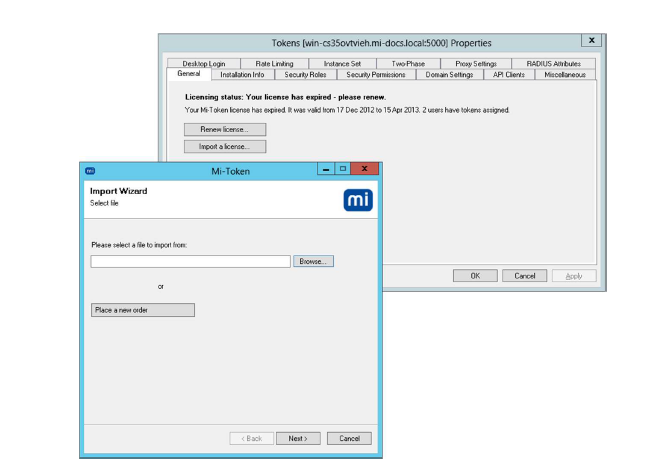The image size is (655, 470).
Task: Click the Place a new order button
Action: [x=143, y=310]
